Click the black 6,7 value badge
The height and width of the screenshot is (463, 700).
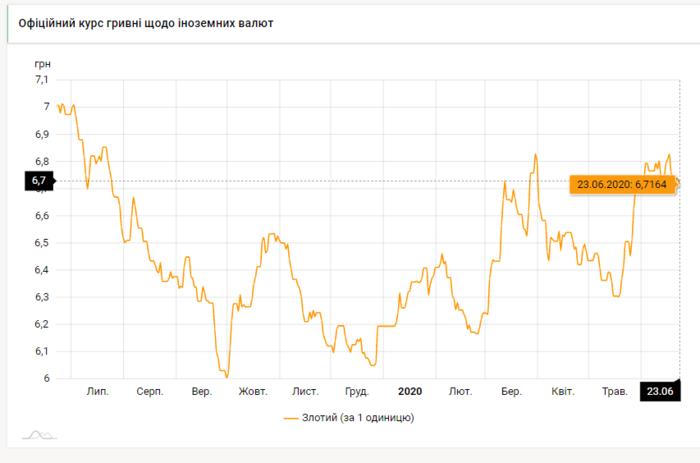pyautogui.click(x=40, y=180)
